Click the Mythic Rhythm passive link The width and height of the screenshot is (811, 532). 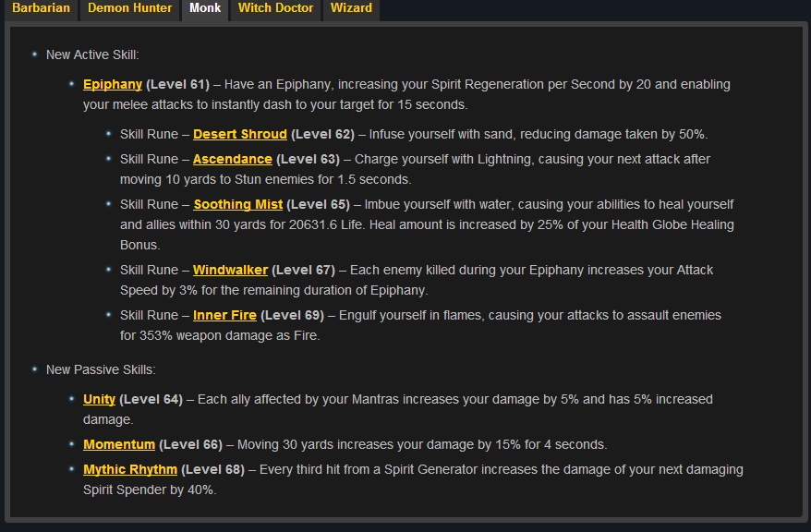tap(130, 469)
